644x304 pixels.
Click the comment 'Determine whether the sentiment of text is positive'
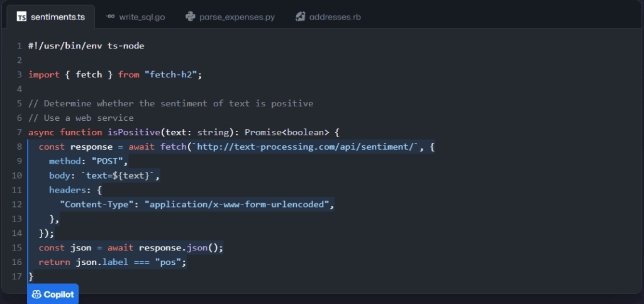[179, 103]
